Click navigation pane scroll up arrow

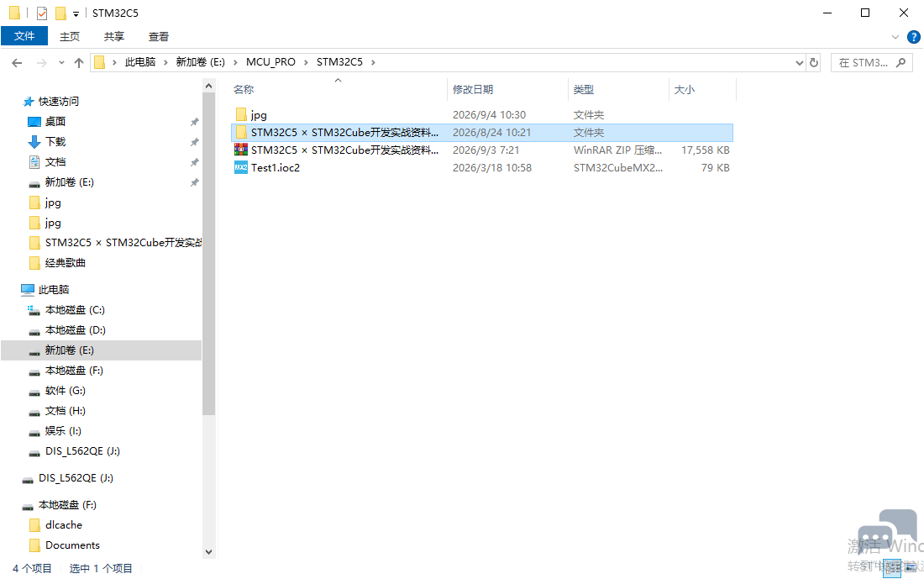click(x=208, y=86)
